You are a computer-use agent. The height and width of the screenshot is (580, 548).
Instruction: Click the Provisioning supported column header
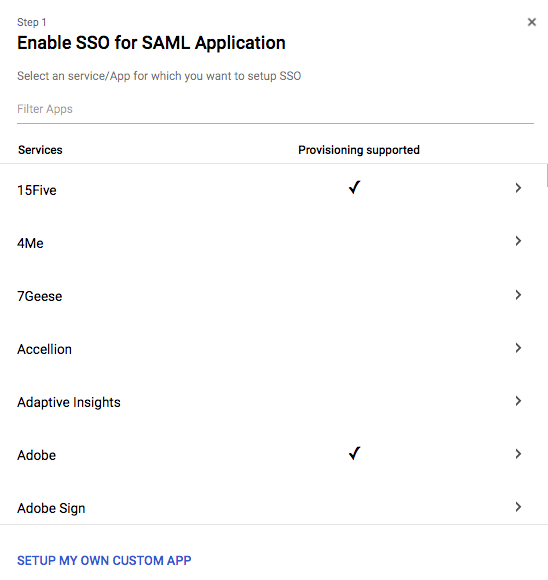359,150
